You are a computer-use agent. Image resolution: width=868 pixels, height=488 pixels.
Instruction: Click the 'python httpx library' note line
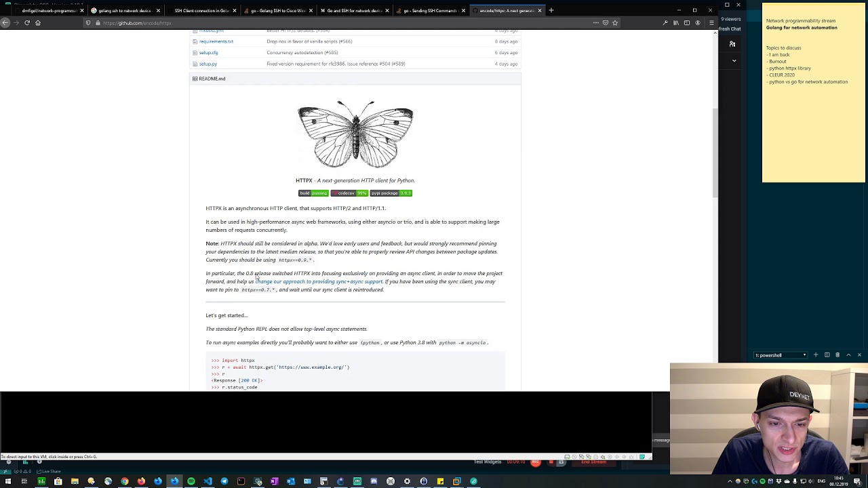[790, 68]
